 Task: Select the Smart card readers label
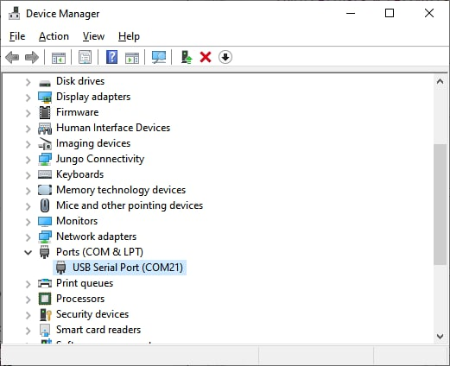pos(98,330)
